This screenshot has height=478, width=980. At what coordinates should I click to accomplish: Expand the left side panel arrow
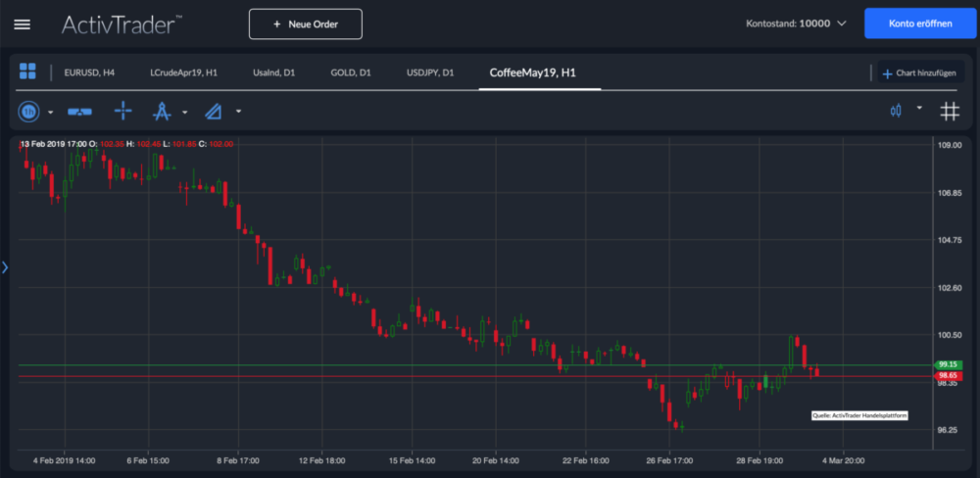[x=5, y=267]
